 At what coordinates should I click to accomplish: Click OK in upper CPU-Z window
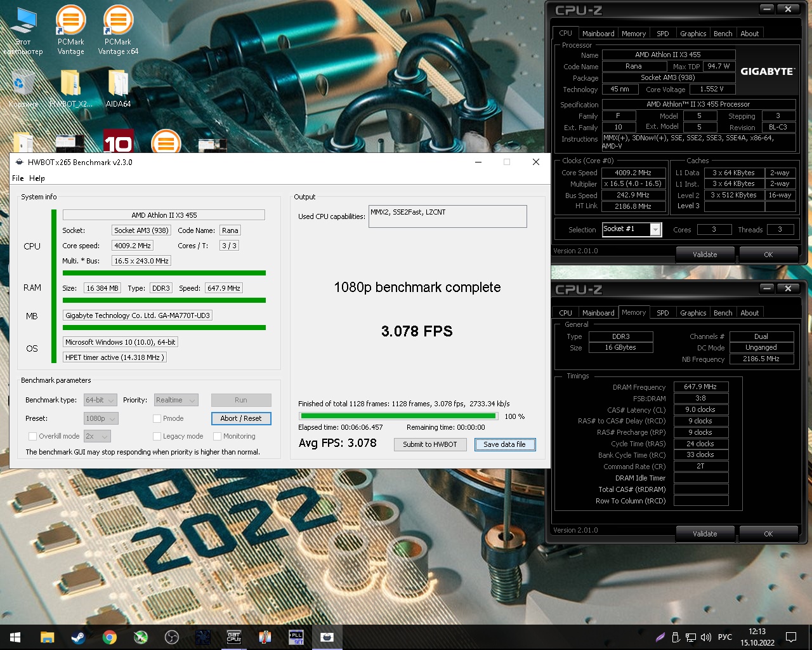[x=768, y=255]
